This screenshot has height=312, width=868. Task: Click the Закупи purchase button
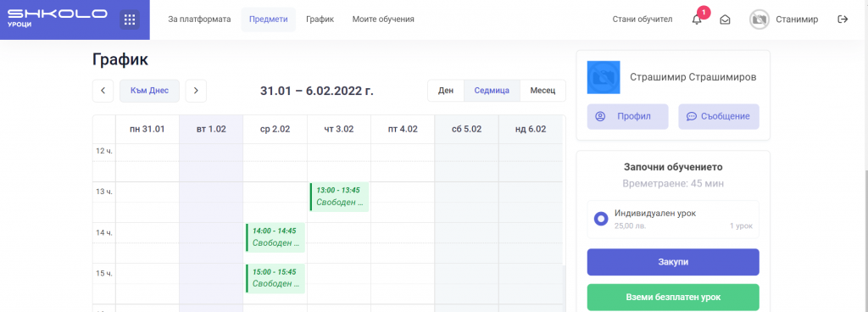click(x=673, y=262)
